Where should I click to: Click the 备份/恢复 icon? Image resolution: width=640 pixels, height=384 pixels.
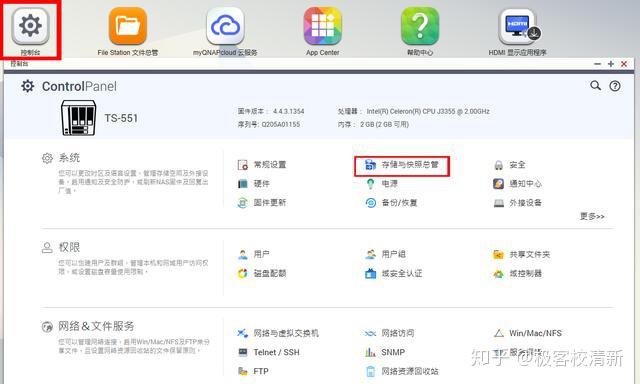click(371, 203)
